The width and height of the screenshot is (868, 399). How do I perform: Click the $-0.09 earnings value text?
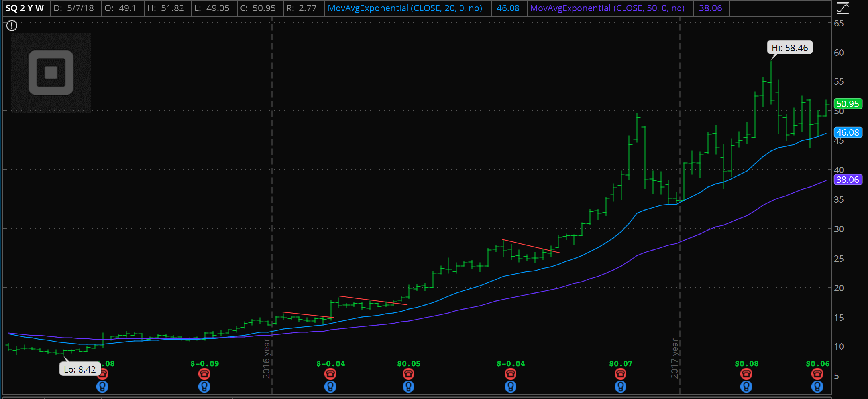click(x=205, y=364)
